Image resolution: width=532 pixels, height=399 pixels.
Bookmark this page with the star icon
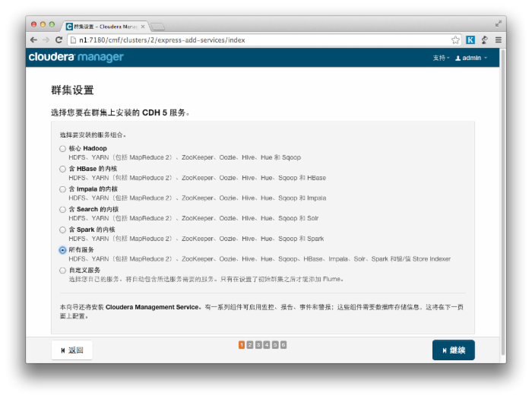pos(455,40)
